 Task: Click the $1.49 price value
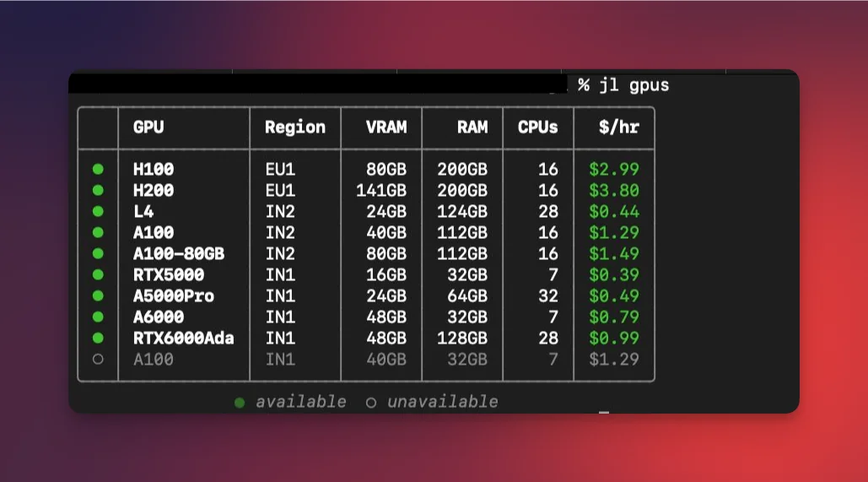tap(614, 253)
